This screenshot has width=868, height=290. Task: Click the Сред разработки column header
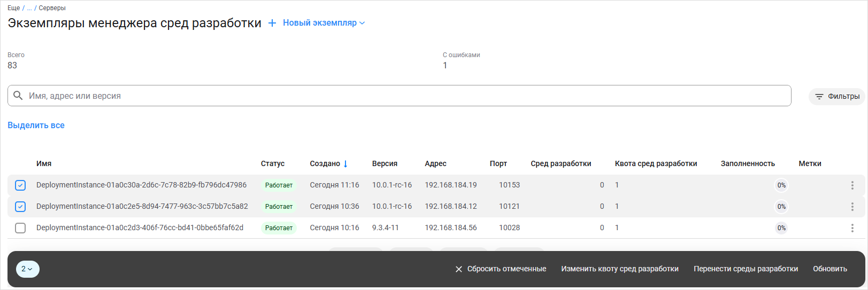[x=561, y=163]
